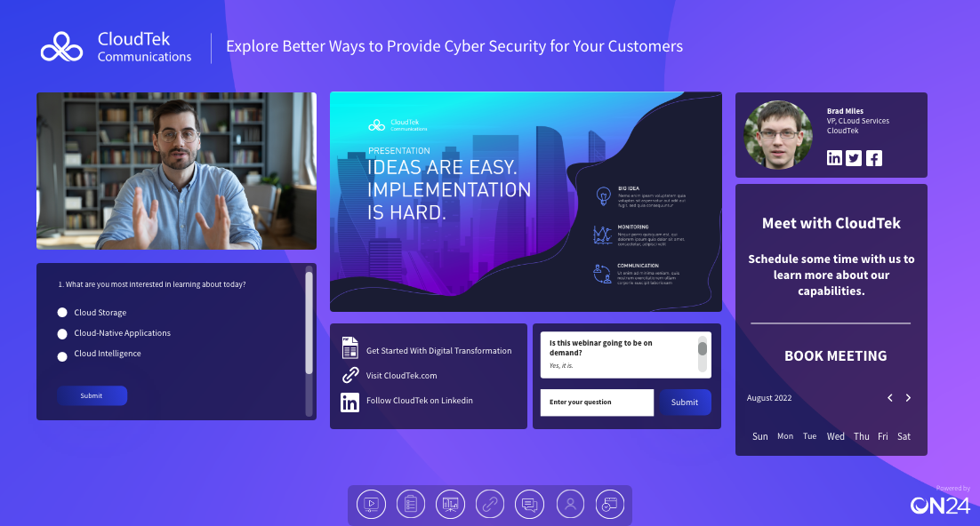Screen dimensions: 980x526
Task: Open Brad Miles' Twitter icon
Action: click(x=854, y=158)
